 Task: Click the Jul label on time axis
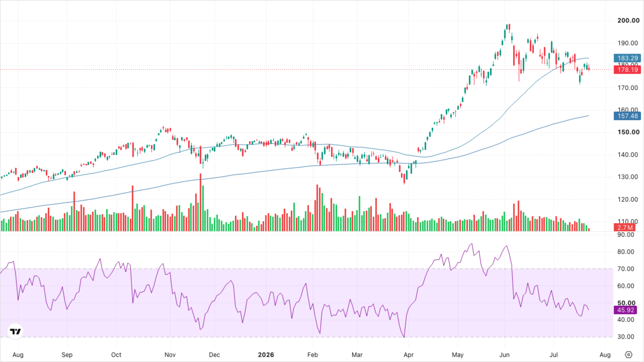tap(553, 355)
